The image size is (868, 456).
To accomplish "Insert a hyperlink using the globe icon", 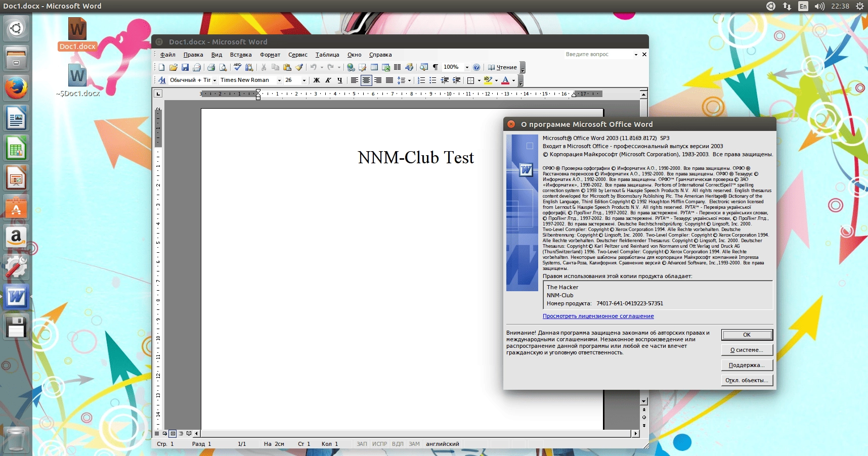I will (351, 67).
